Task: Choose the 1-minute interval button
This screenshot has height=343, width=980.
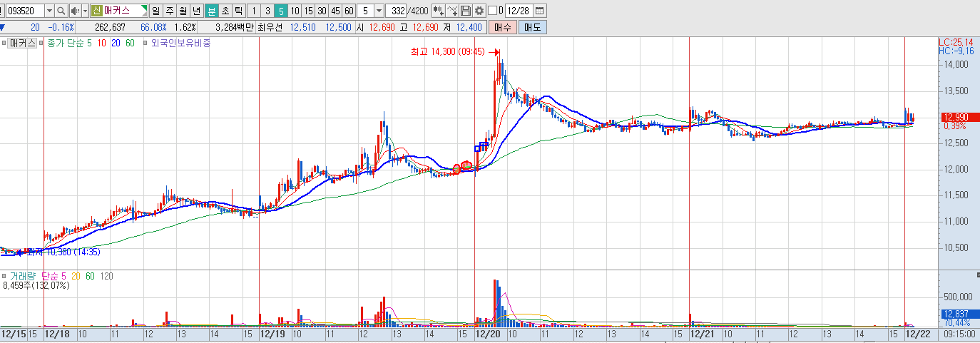Action: tap(254, 11)
